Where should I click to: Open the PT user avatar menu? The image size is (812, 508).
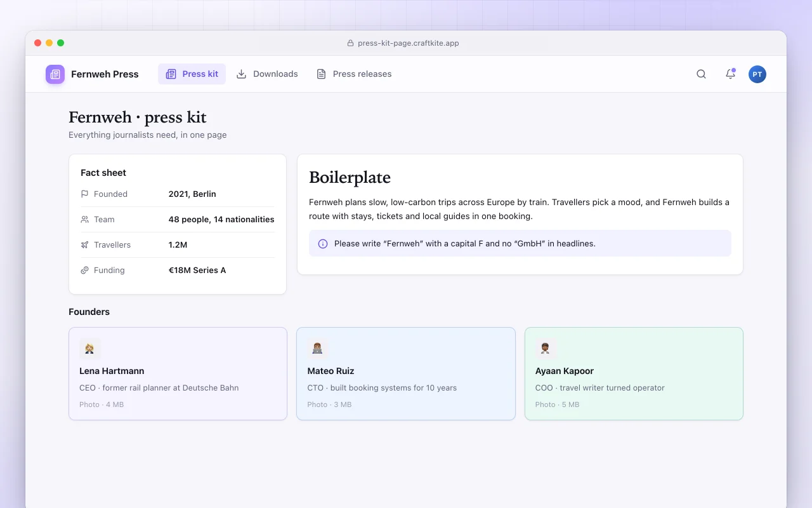click(757, 74)
